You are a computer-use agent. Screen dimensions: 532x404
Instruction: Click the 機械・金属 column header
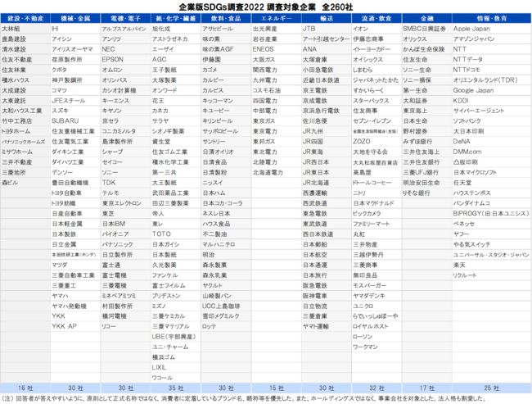click(75, 18)
